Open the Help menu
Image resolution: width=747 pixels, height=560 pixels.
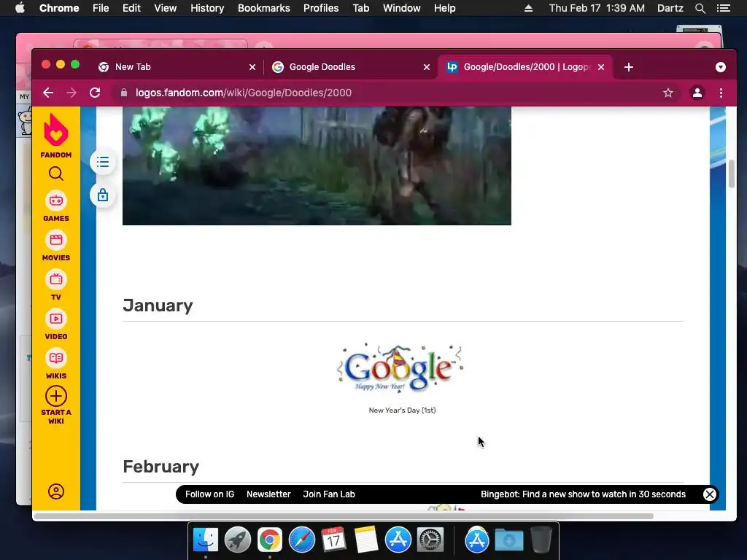tap(444, 8)
